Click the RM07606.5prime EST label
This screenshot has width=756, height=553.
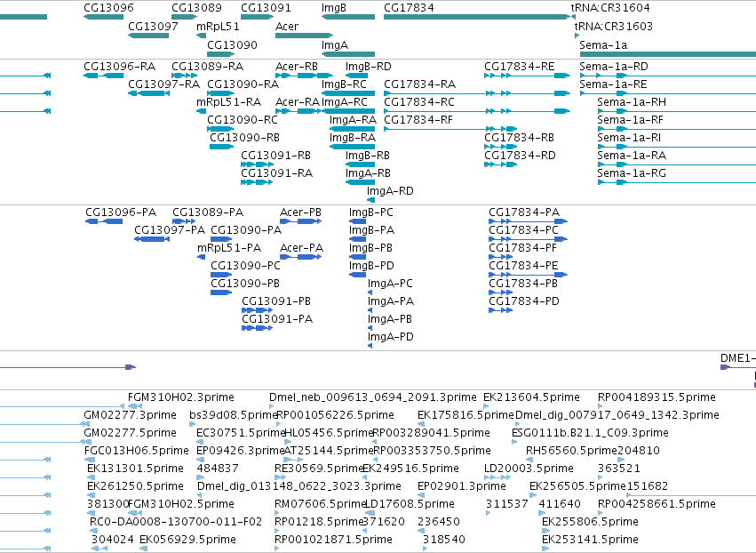321,504
